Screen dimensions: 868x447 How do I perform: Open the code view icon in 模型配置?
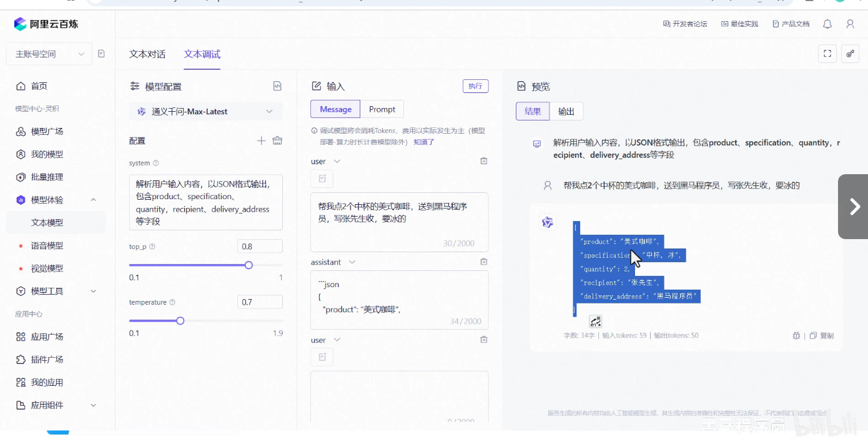click(277, 86)
